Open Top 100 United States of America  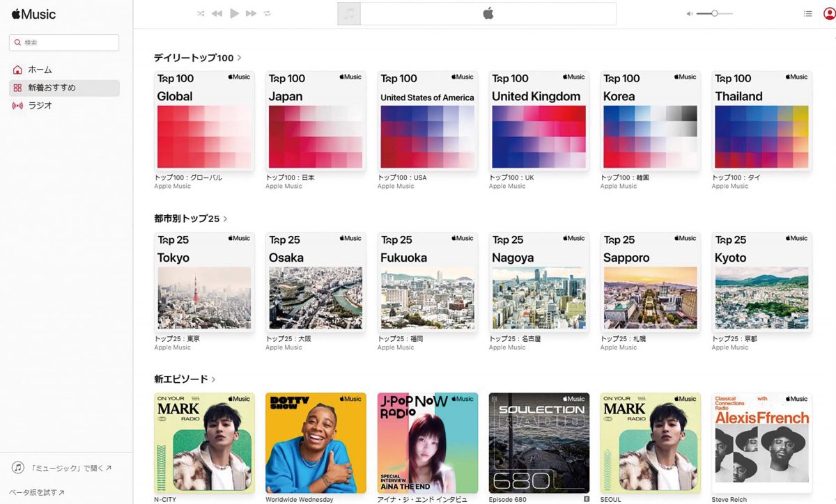click(x=428, y=121)
